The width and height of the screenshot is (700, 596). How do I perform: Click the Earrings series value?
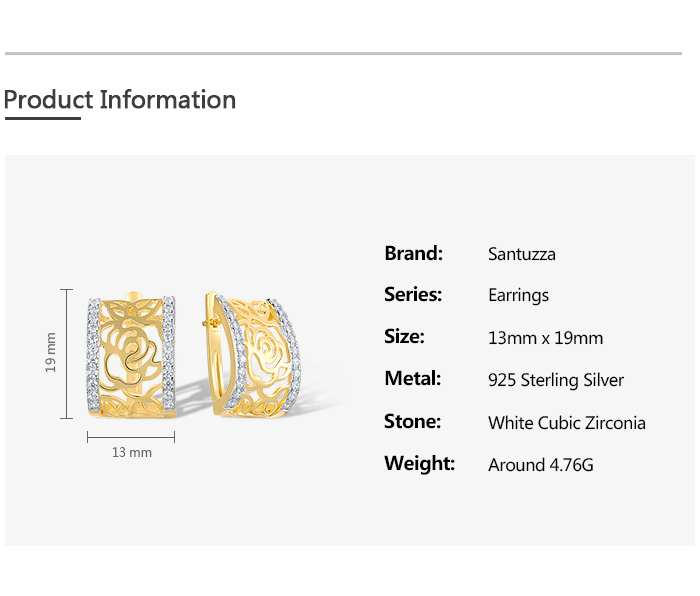[518, 296]
